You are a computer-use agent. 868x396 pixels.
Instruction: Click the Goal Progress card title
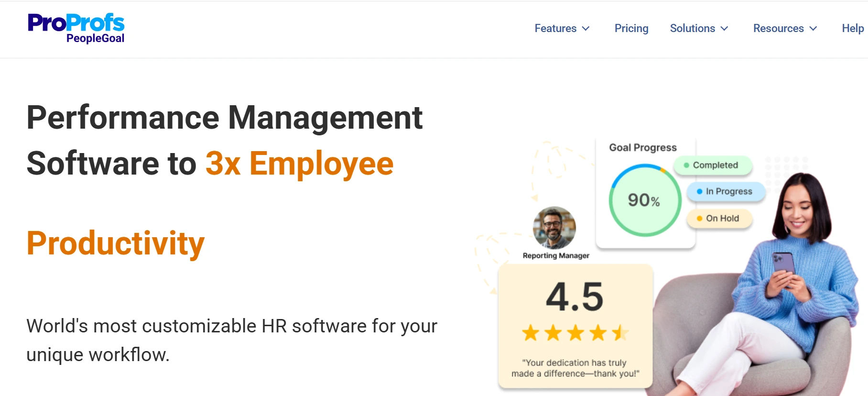(x=643, y=148)
